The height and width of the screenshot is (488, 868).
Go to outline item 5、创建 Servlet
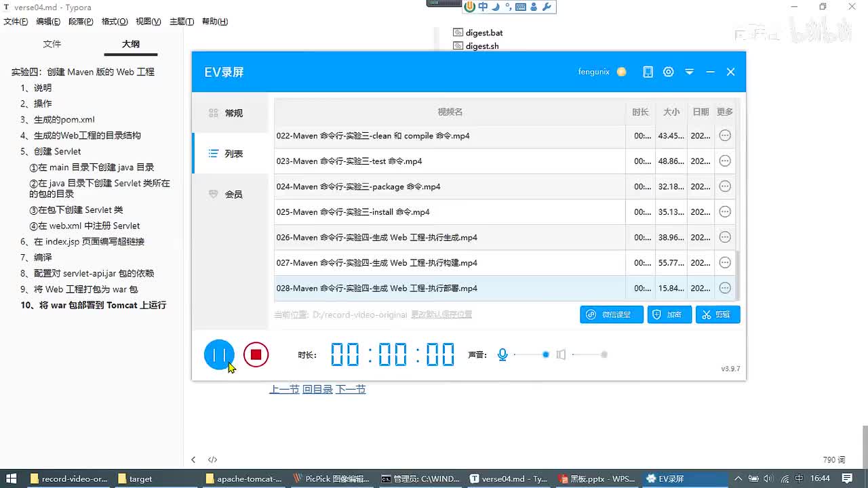pyautogui.click(x=51, y=151)
